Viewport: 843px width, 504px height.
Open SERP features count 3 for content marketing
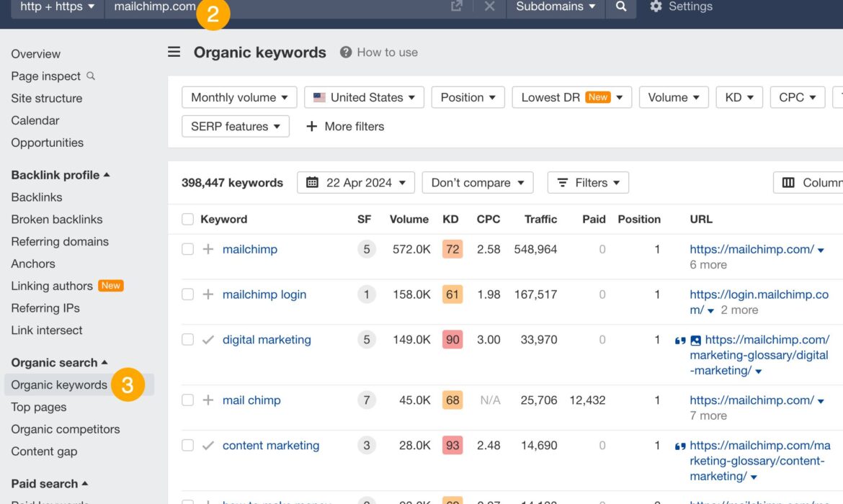367,445
